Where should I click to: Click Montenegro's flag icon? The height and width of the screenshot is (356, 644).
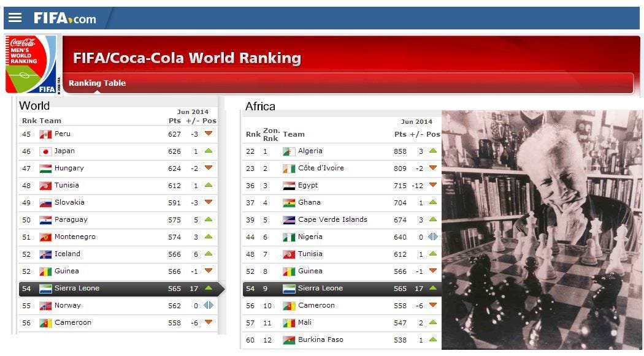pyautogui.click(x=45, y=237)
